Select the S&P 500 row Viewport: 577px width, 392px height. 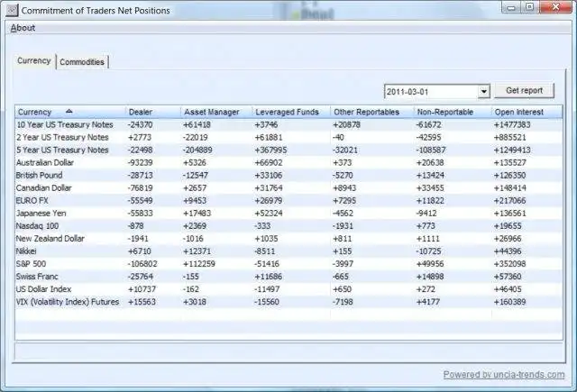point(288,264)
